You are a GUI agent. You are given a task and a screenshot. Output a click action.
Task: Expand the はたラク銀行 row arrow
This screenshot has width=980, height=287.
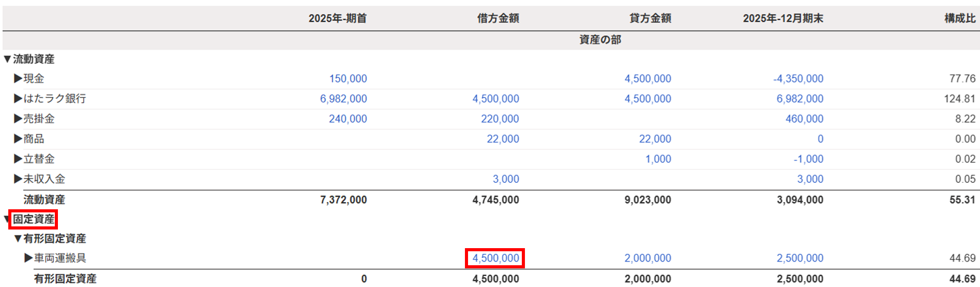coord(18,98)
